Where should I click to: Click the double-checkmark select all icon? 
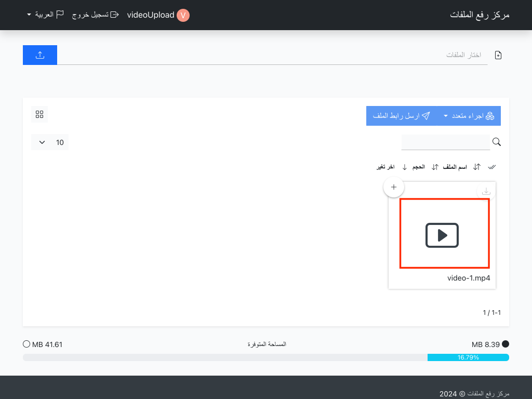(x=492, y=167)
